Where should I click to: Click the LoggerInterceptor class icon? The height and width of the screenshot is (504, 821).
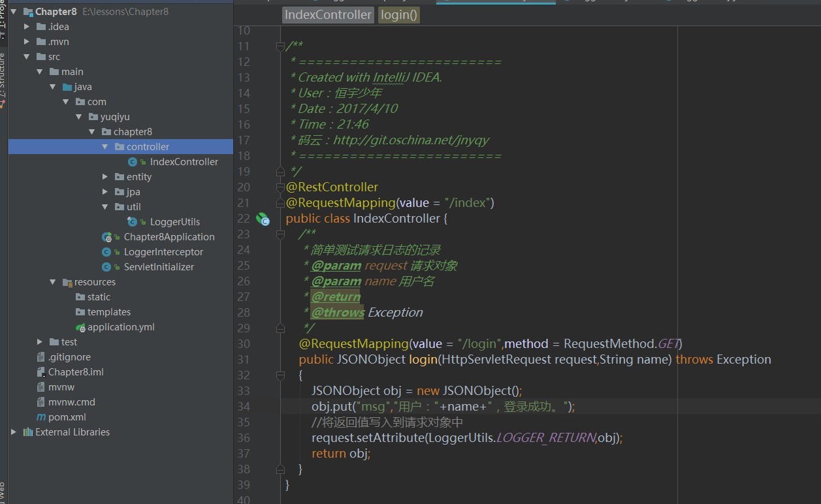pos(106,252)
